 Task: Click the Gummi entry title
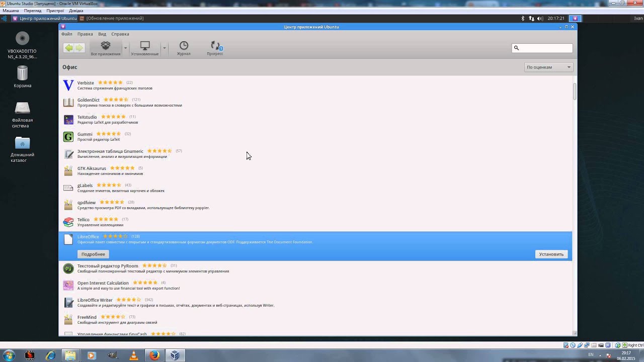[85, 134]
